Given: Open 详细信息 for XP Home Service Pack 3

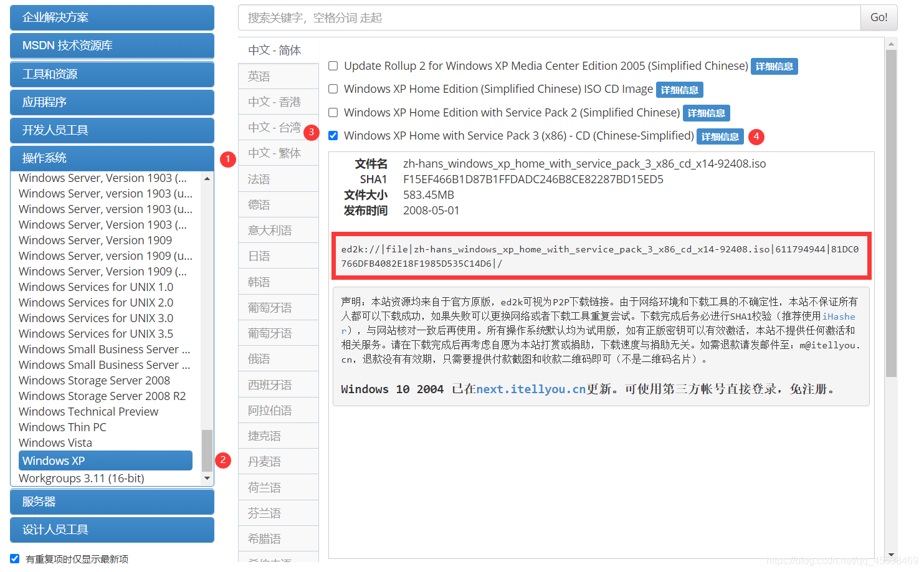Looking at the screenshot, I should 720,136.
